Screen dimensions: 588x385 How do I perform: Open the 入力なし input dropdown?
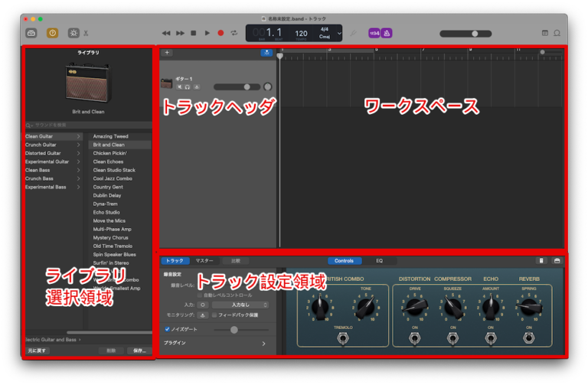[240, 305]
